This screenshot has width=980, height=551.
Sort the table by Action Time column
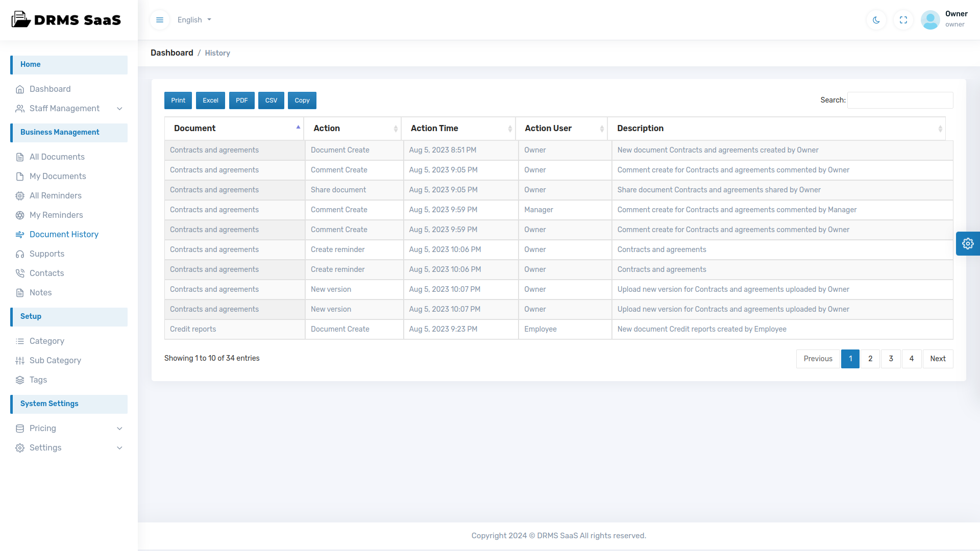[434, 128]
